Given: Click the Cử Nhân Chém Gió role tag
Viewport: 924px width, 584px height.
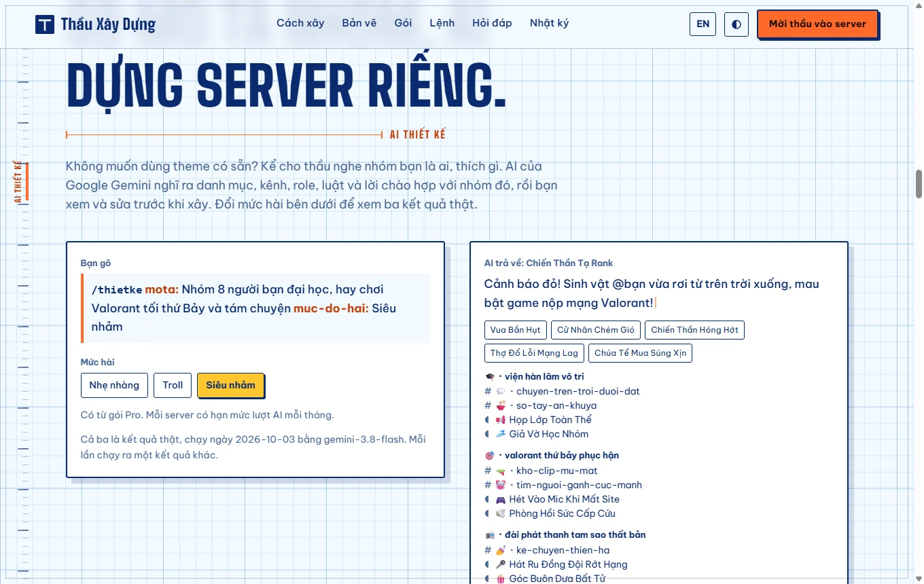Looking at the screenshot, I should [x=596, y=330].
